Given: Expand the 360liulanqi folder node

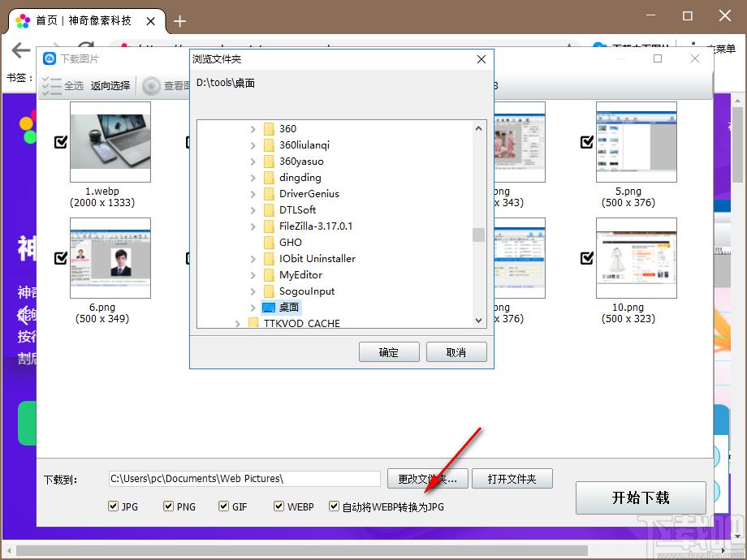Looking at the screenshot, I should click(x=253, y=145).
